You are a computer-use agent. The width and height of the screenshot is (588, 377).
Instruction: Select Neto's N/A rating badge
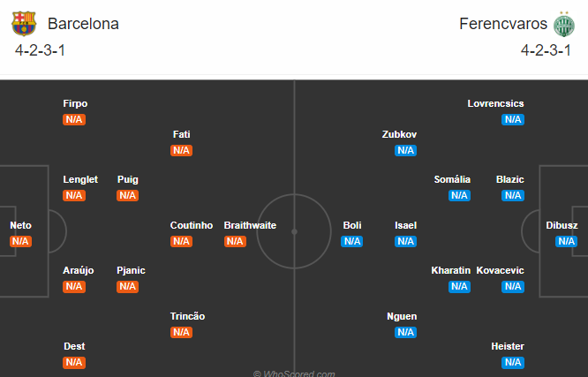click(20, 241)
